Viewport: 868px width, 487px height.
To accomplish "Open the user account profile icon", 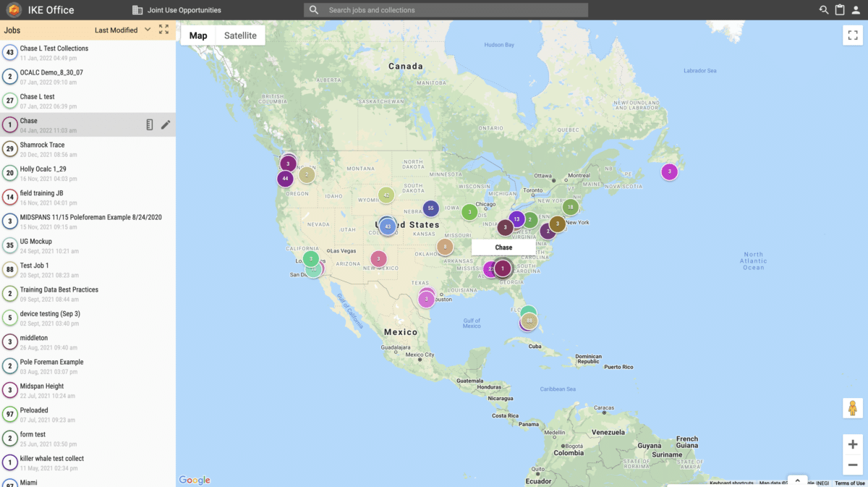I will tap(856, 10).
